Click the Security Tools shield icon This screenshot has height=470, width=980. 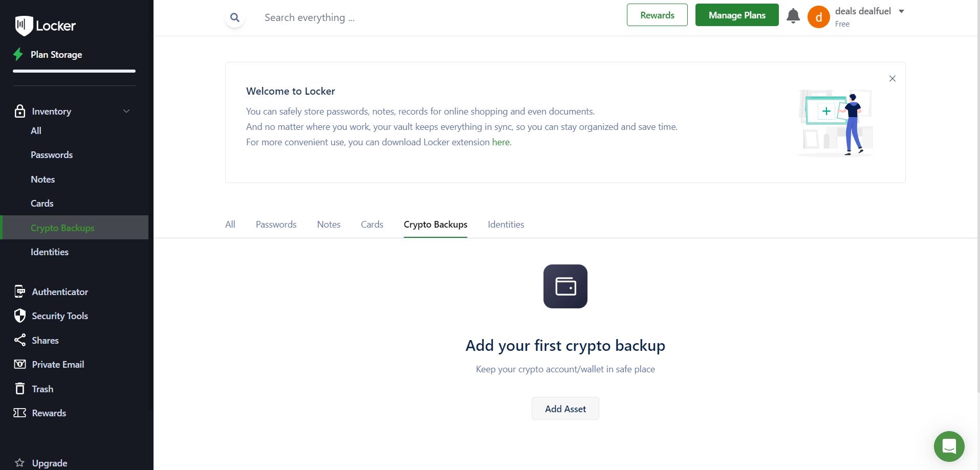click(x=20, y=316)
